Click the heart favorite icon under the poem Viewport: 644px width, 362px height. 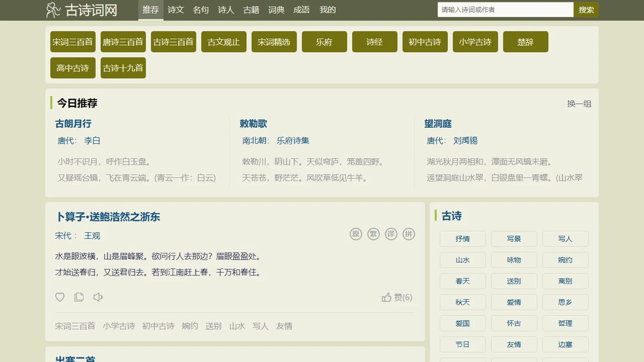click(60, 297)
